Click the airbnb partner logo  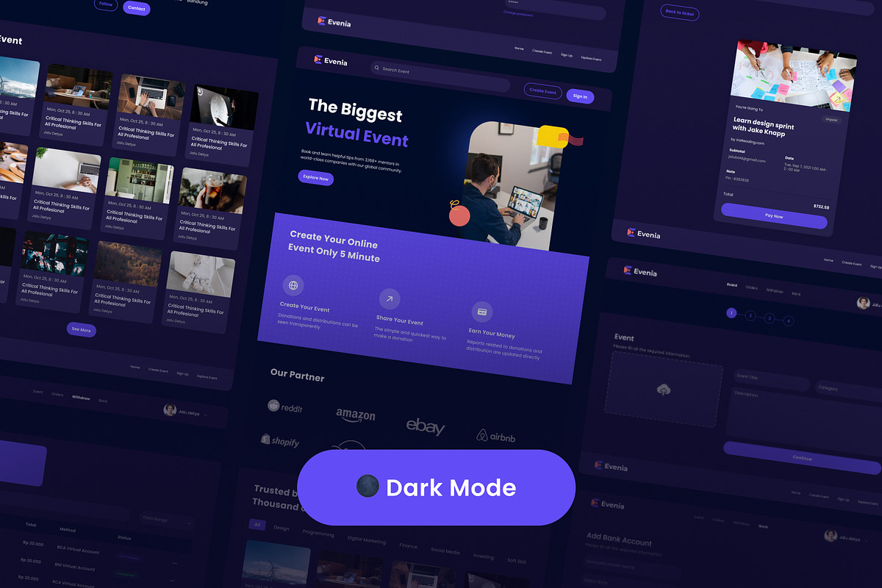click(496, 437)
